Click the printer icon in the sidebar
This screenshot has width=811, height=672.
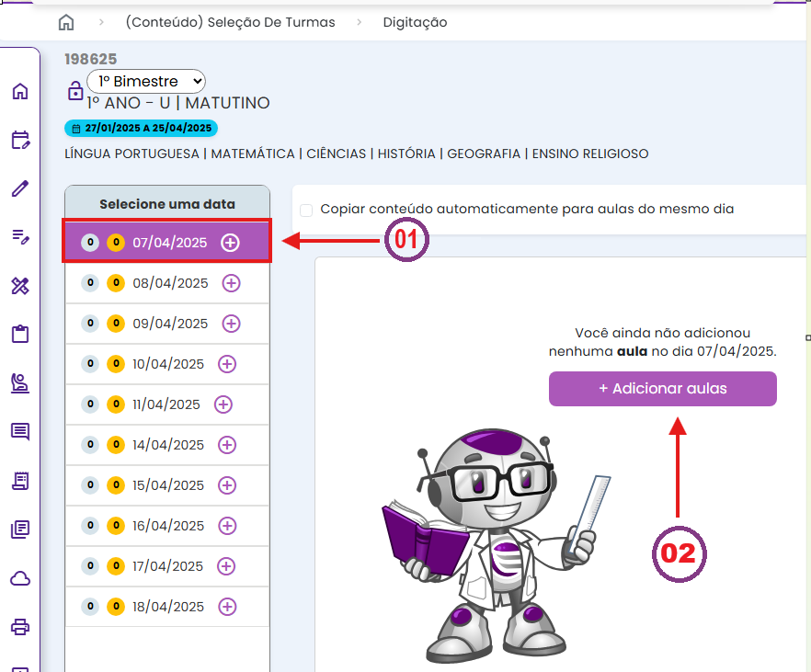(20, 627)
